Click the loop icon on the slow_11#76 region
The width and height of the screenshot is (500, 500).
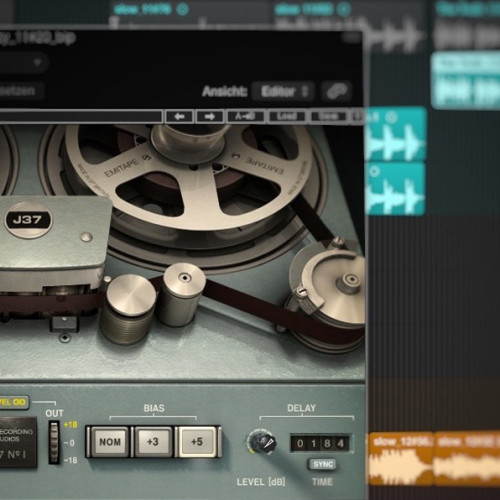182,9
